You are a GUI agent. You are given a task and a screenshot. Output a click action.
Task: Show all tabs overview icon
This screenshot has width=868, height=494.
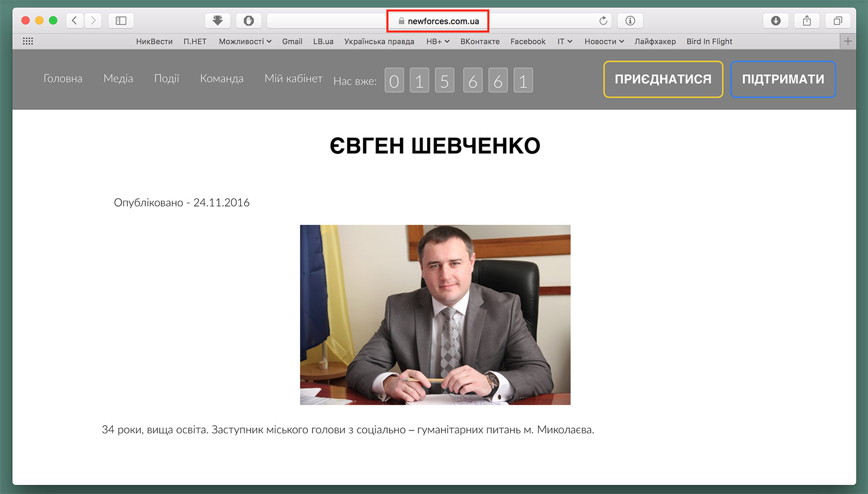tap(837, 21)
